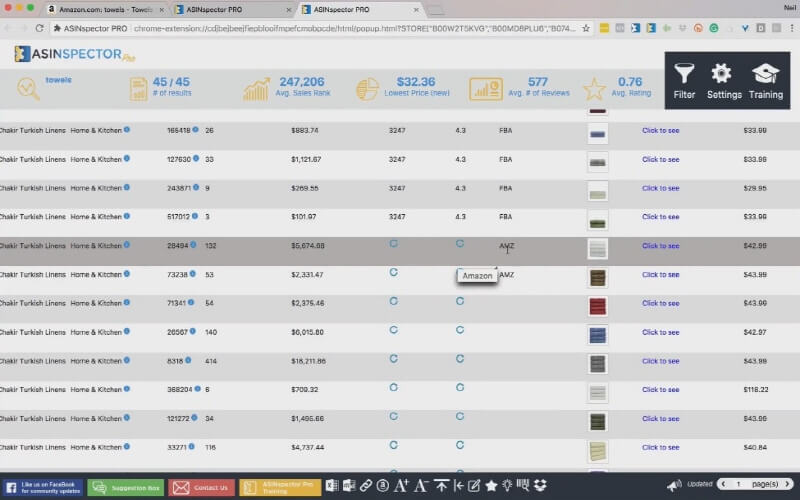Go to the previous results page arrow
The height and width of the screenshot is (500, 800).
[723, 484]
